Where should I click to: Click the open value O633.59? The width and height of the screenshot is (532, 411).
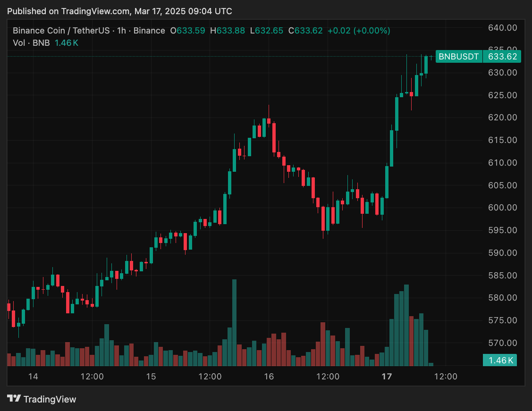pyautogui.click(x=187, y=31)
